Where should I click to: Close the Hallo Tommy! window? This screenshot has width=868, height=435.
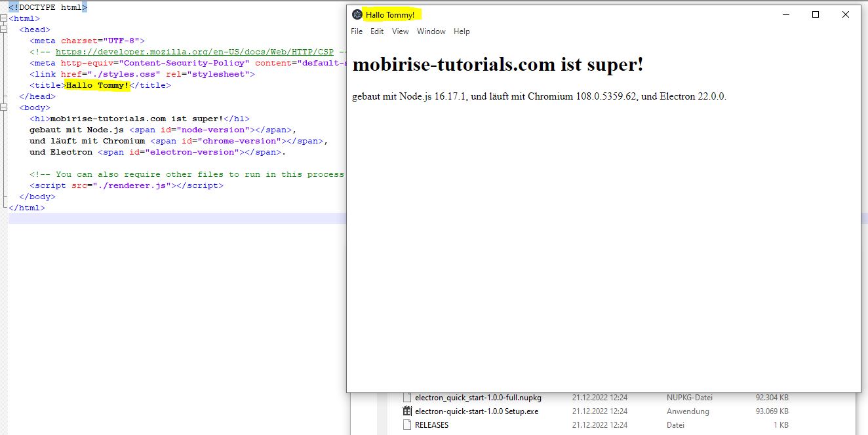pos(846,14)
